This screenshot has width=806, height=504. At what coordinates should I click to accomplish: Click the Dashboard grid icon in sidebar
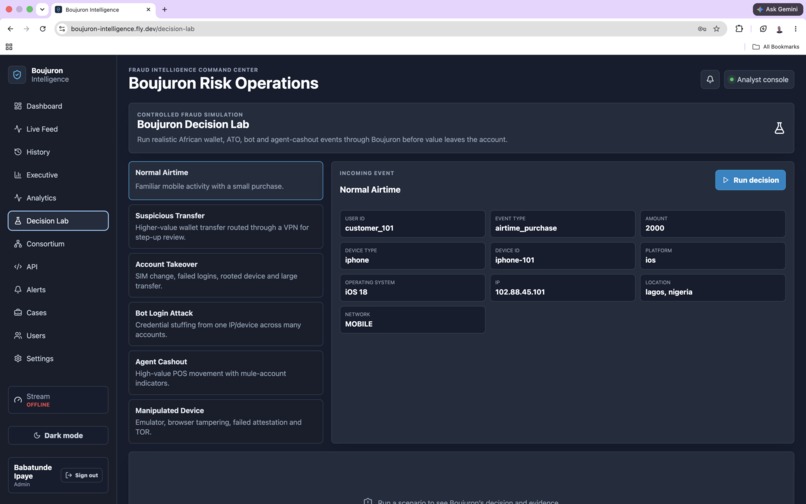(18, 106)
